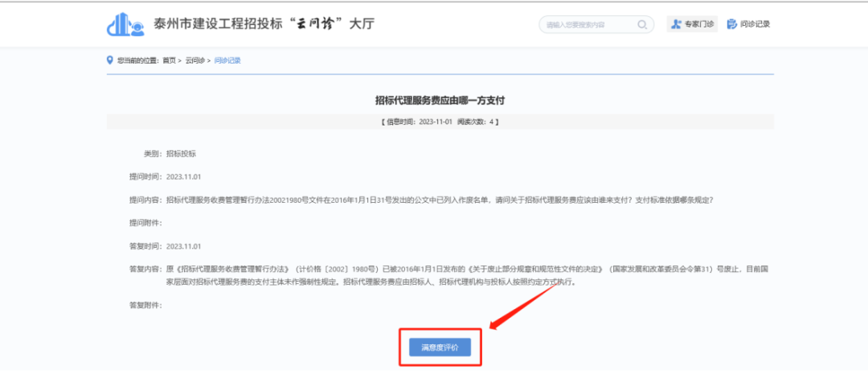Click the 问诊记录 notepad icon

point(732,24)
